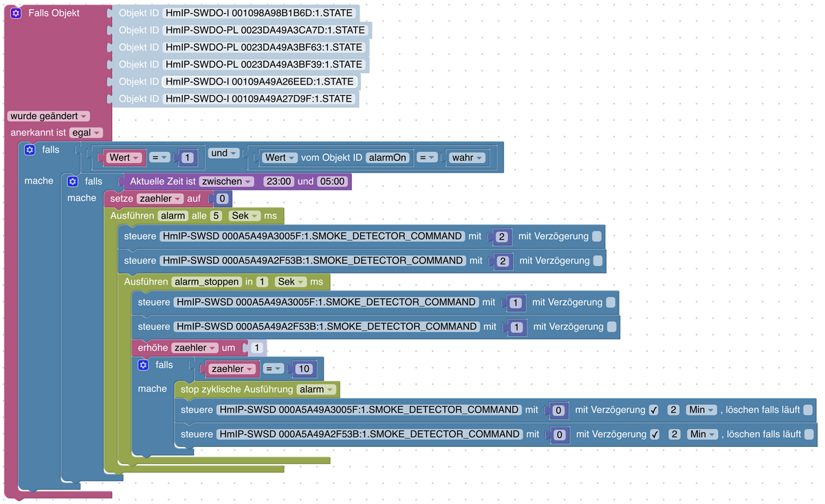Enable delay on first 3005F steuere with value 2

(x=597, y=236)
